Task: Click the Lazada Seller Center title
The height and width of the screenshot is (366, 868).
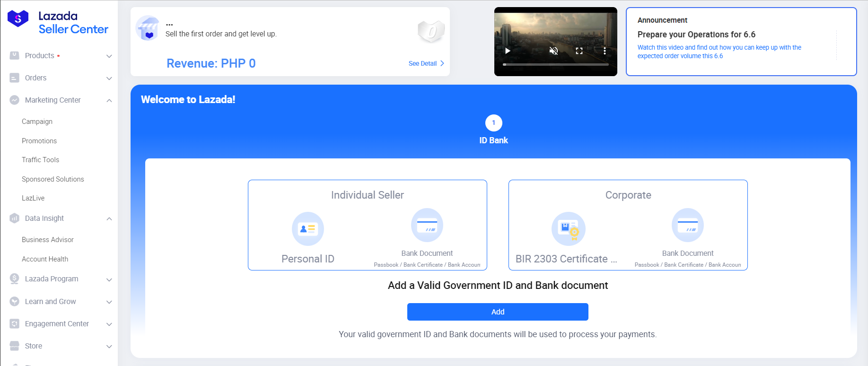Action: coord(73,23)
